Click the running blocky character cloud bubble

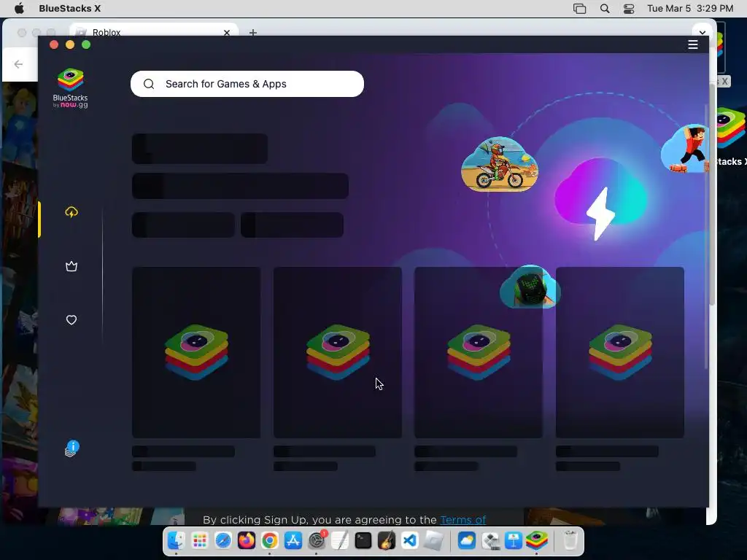[685, 149]
